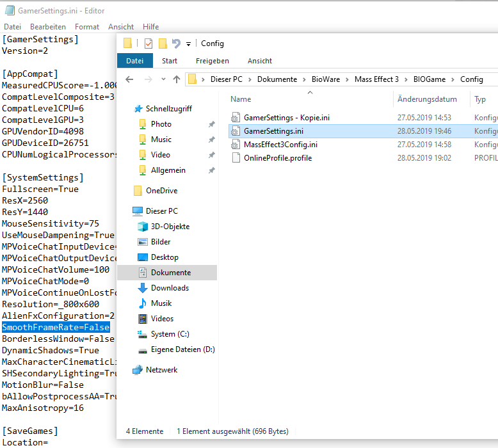
Task: Select Dokumente in navigation pane
Action: pos(167,273)
